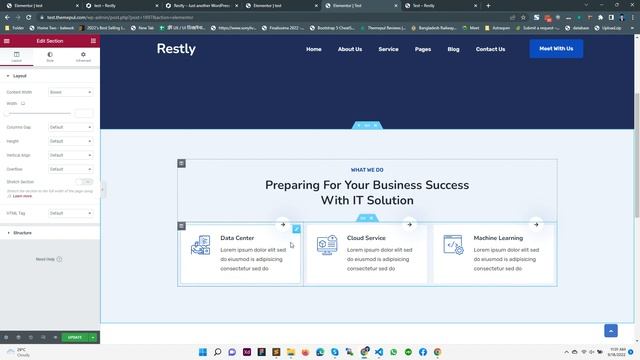
Task: Open the Vertical Align dropdown
Action: click(x=71, y=155)
